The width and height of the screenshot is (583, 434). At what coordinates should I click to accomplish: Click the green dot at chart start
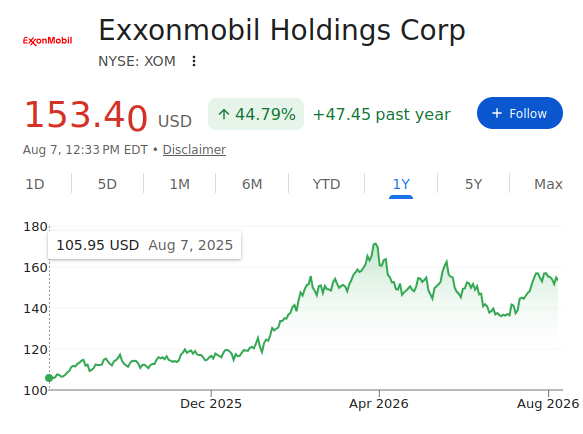pos(49,378)
